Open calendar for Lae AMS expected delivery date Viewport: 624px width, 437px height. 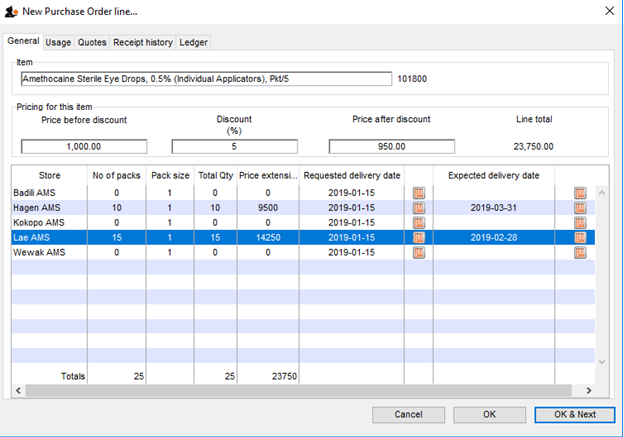(580, 238)
